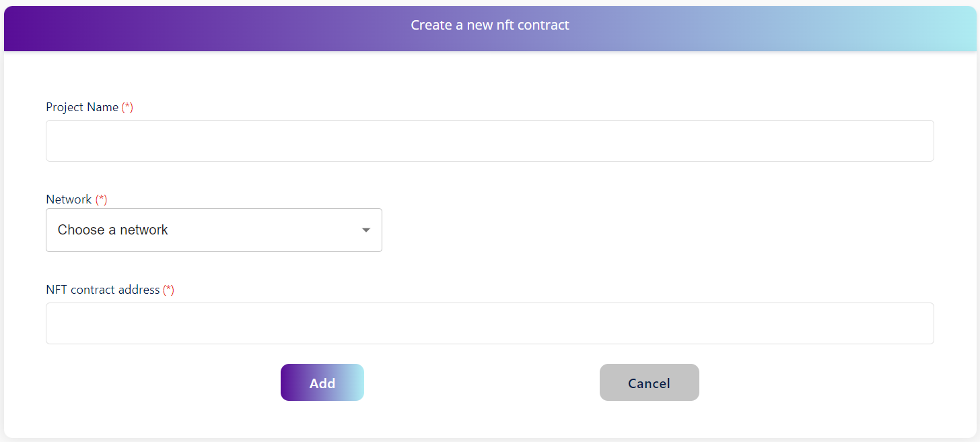
Task: Click the red asterisk beside Project Name
Action: (127, 107)
